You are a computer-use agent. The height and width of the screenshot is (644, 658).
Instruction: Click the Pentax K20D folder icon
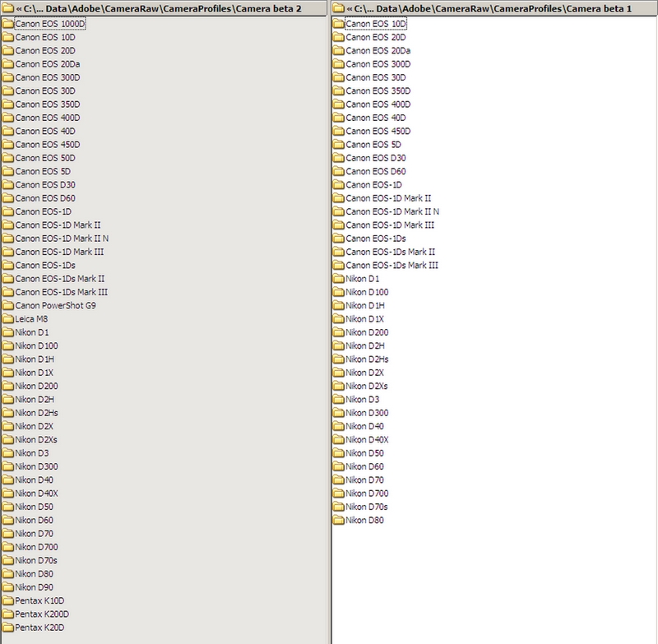coord(8,628)
